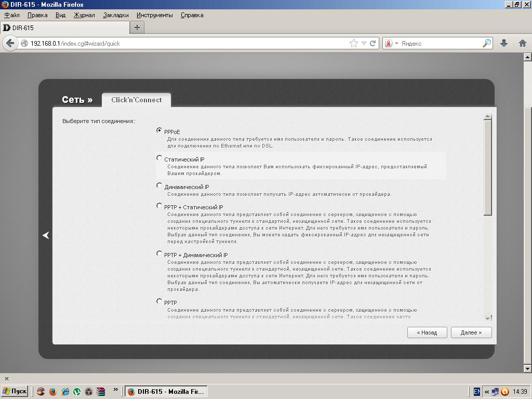The image size is (532, 399).
Task: Click DIR-615 Mozilla Firefox taskbar button
Action: click(166, 392)
